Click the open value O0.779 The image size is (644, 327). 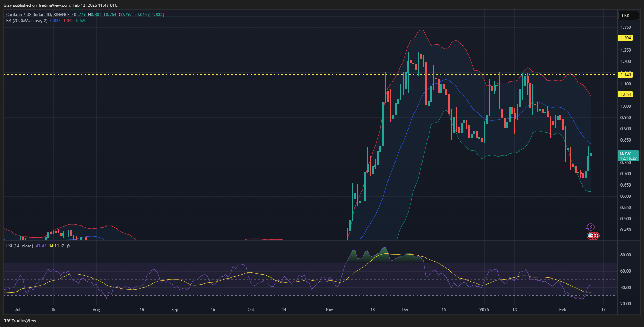tap(79, 15)
